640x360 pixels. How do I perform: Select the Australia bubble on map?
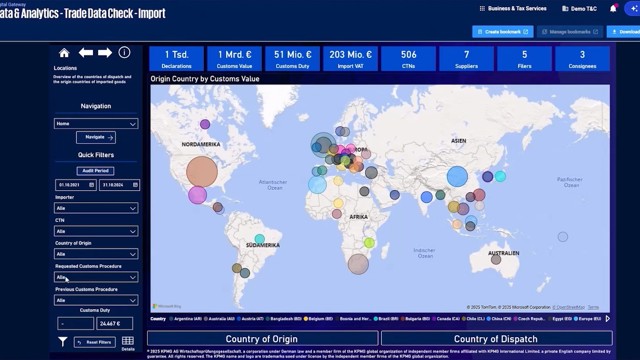tap(496, 259)
